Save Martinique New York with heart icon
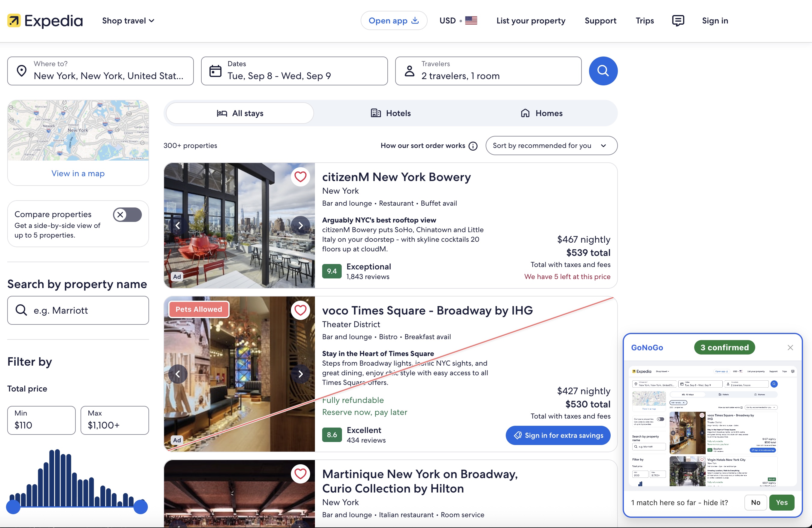This screenshot has height=528, width=812. tap(300, 474)
